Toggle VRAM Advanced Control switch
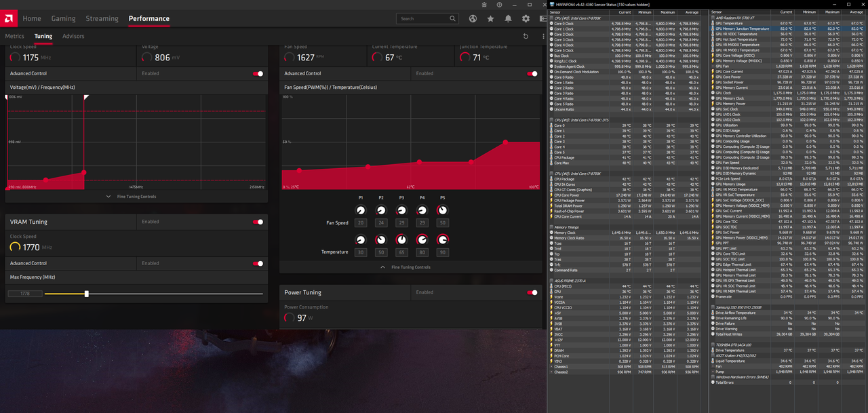The width and height of the screenshot is (868, 413). 258,263
